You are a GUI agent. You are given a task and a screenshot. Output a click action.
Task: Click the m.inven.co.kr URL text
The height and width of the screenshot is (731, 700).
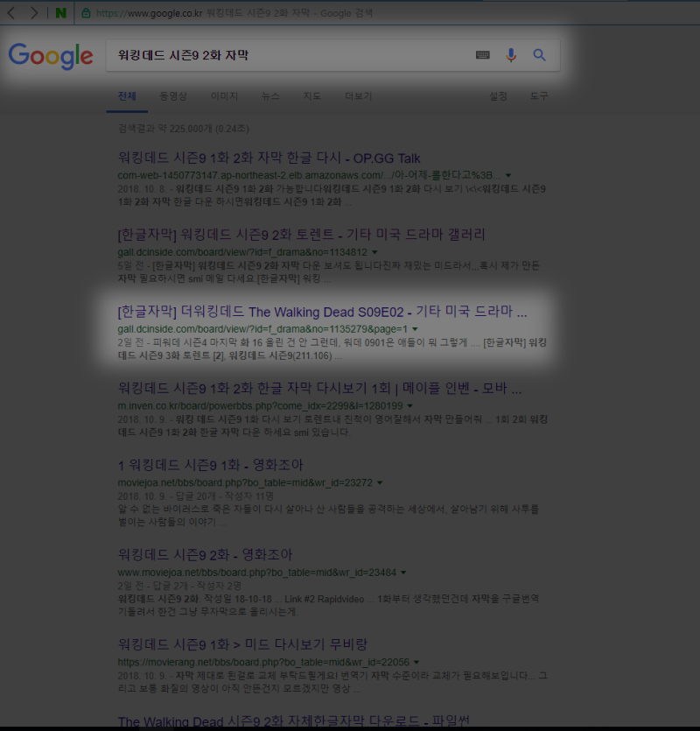click(260, 406)
